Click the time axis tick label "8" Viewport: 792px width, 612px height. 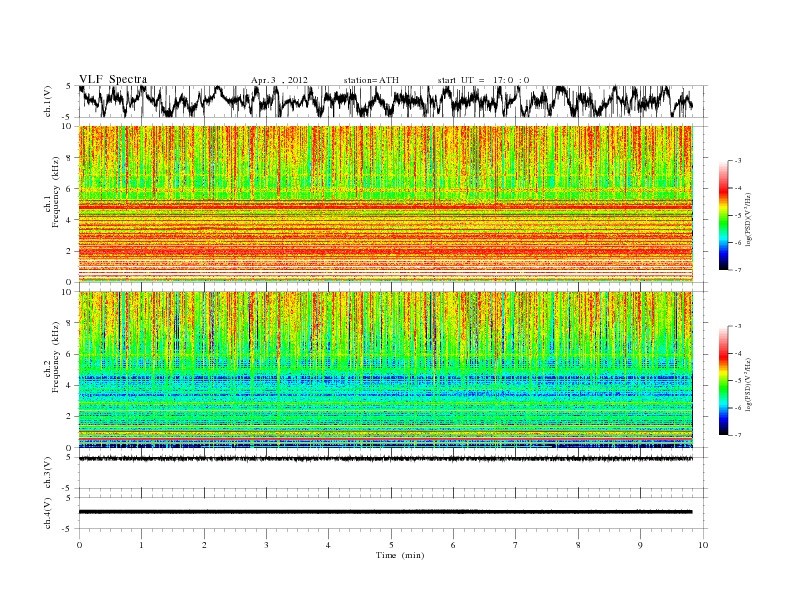click(x=578, y=545)
